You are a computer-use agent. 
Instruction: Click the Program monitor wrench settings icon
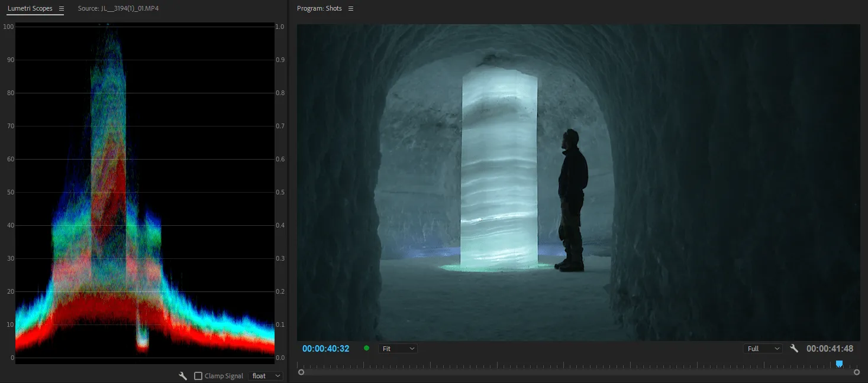tap(794, 349)
